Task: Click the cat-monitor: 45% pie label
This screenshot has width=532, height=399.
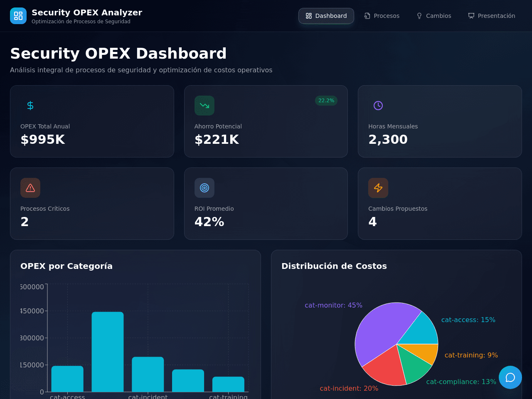Action: (x=333, y=305)
